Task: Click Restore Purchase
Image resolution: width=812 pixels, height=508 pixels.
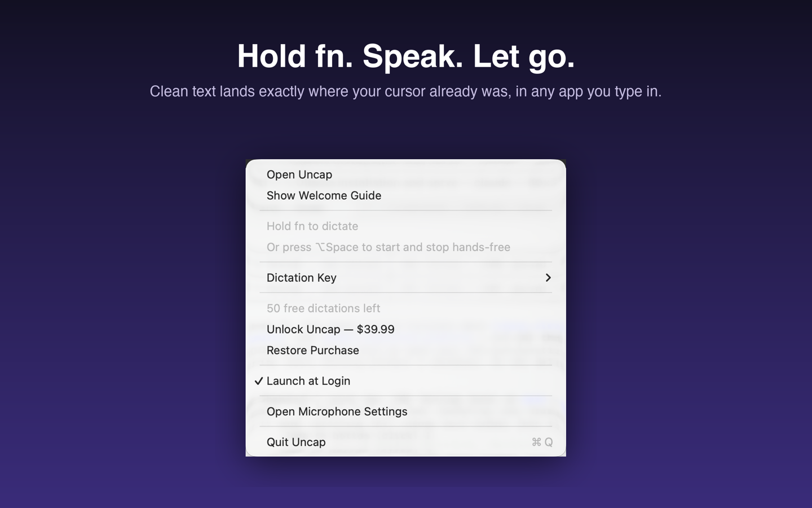Action: click(405, 350)
